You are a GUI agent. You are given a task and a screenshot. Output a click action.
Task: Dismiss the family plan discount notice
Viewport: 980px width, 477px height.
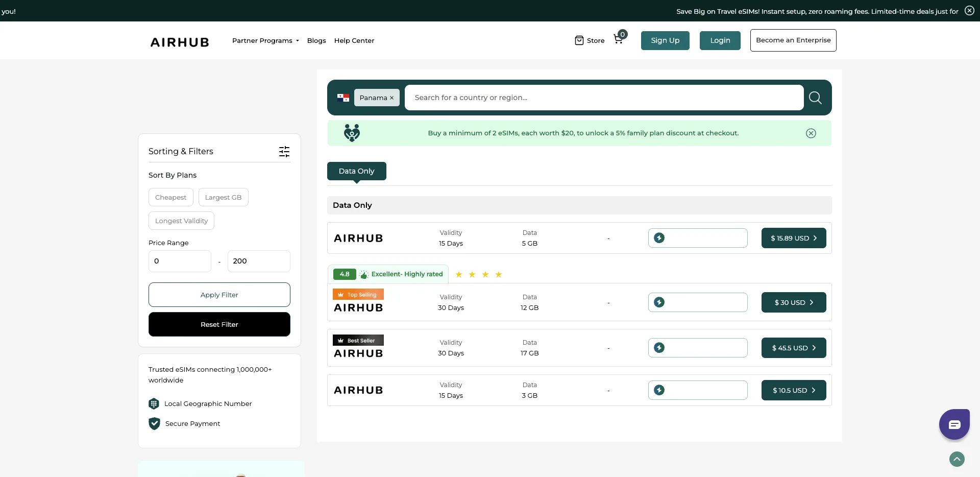tap(811, 133)
